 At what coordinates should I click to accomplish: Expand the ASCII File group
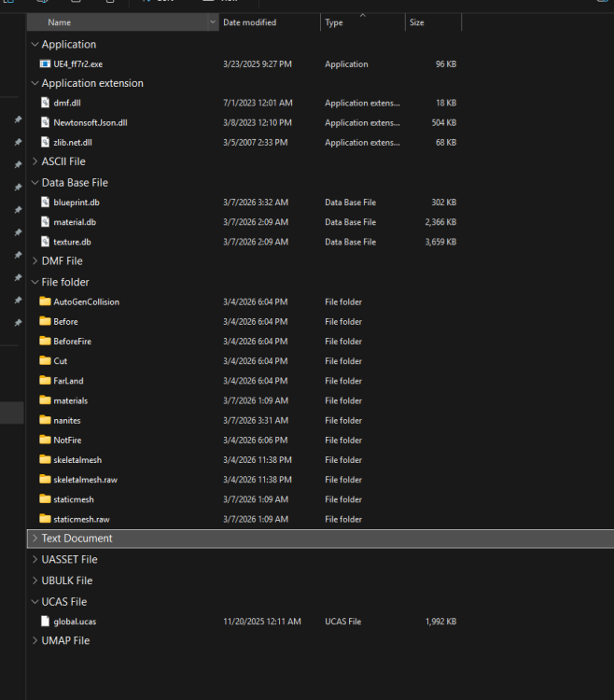[x=35, y=161]
